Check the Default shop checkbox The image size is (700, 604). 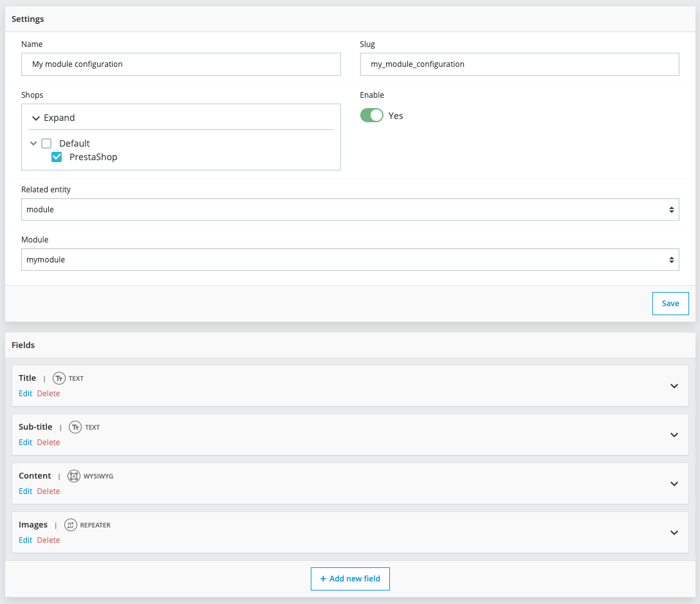tap(46, 143)
